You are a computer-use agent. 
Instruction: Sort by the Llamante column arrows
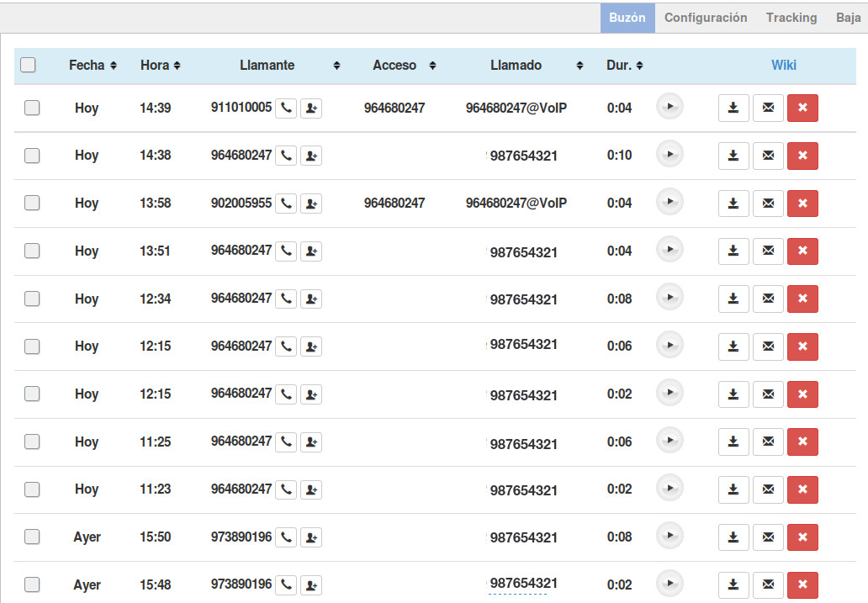pyautogui.click(x=336, y=66)
